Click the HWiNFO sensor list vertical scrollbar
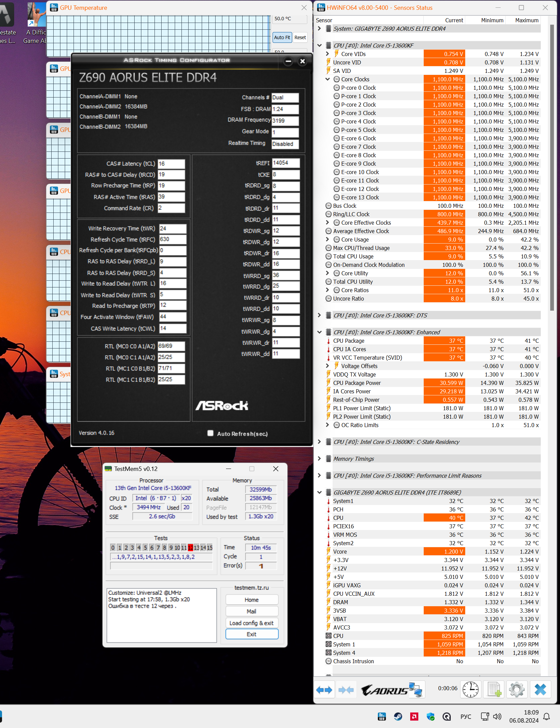This screenshot has width=560, height=728. click(x=552, y=168)
